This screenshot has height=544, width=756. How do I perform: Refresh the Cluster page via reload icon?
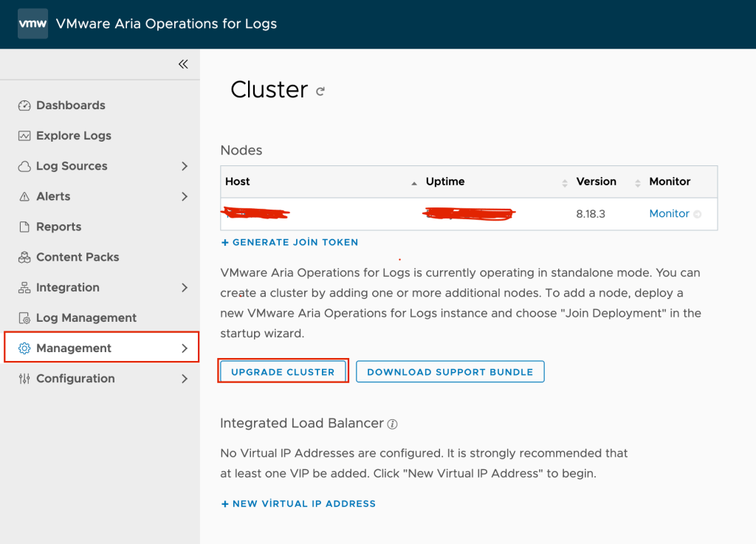(x=320, y=92)
